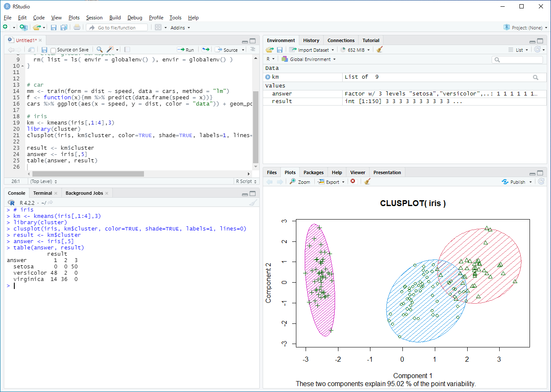Remove current plot with the red X icon
551x392 pixels.
pyautogui.click(x=353, y=182)
